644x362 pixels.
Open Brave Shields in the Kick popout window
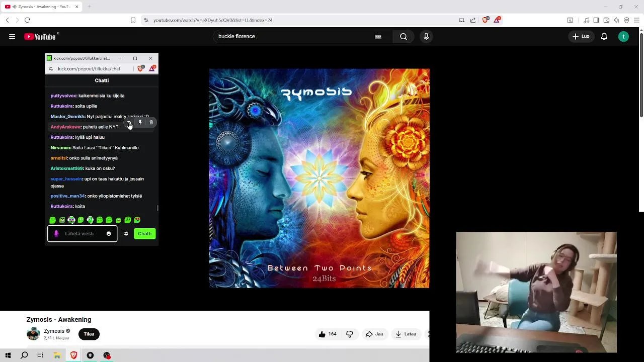click(x=141, y=68)
